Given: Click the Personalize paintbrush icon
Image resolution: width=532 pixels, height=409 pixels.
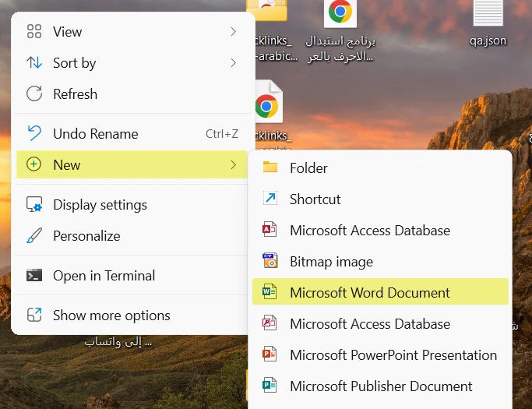Looking at the screenshot, I should 34,235.
